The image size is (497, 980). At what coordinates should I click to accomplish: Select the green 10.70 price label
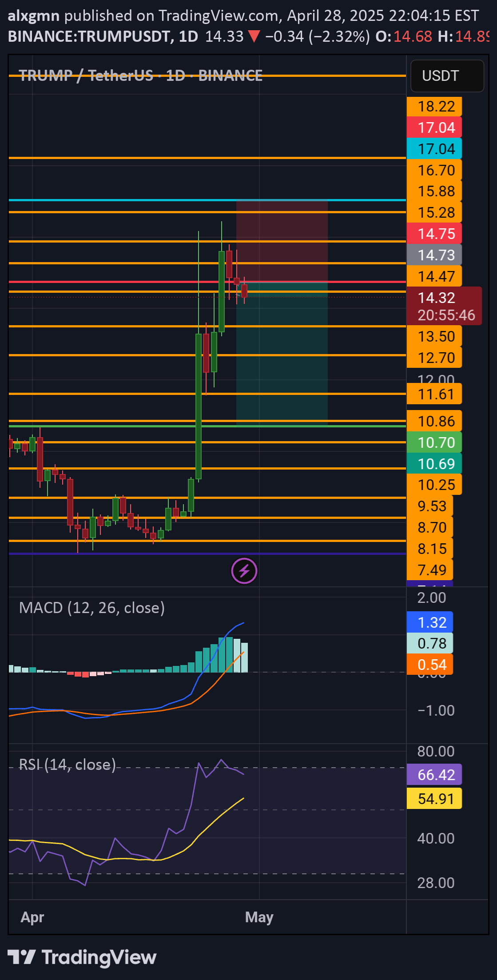point(434,442)
